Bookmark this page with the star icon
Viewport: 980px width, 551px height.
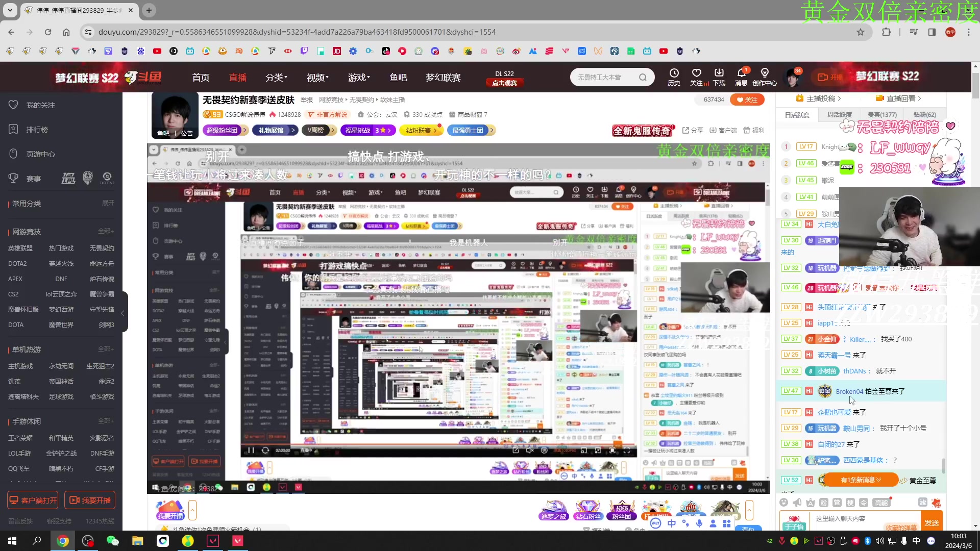click(861, 32)
